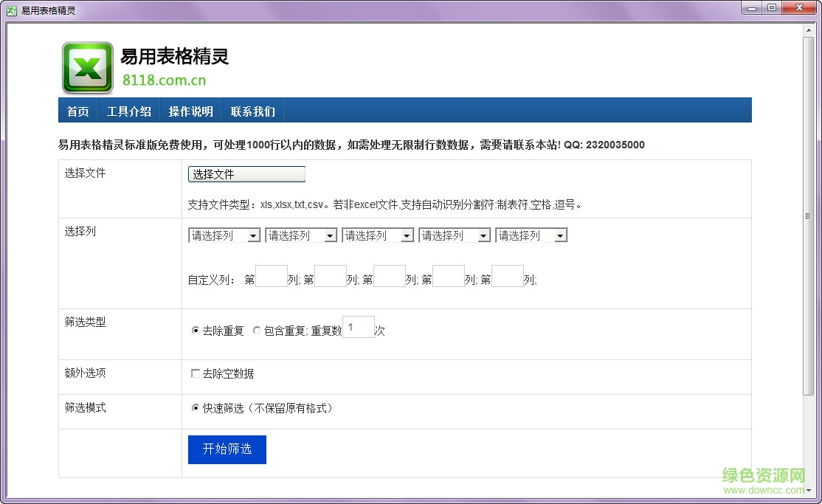The height and width of the screenshot is (504, 822).
Task: Open the 首页 menu item
Action: [x=77, y=111]
